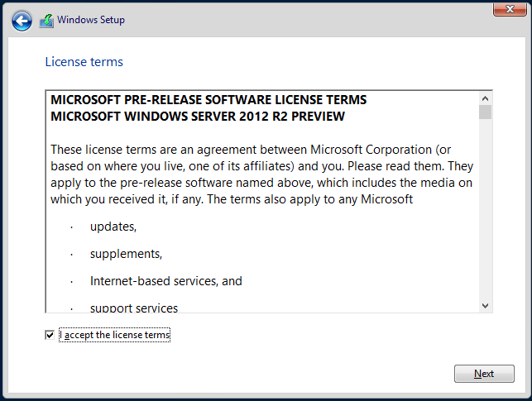The width and height of the screenshot is (532, 401).
Task: Close the Windows Setup window
Action: (x=506, y=10)
